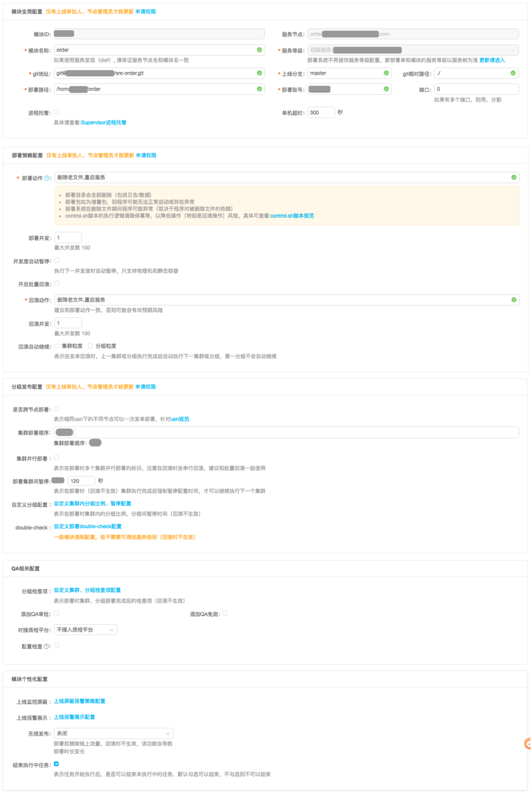
Task: Open the usn规范 link
Action: click(x=180, y=419)
